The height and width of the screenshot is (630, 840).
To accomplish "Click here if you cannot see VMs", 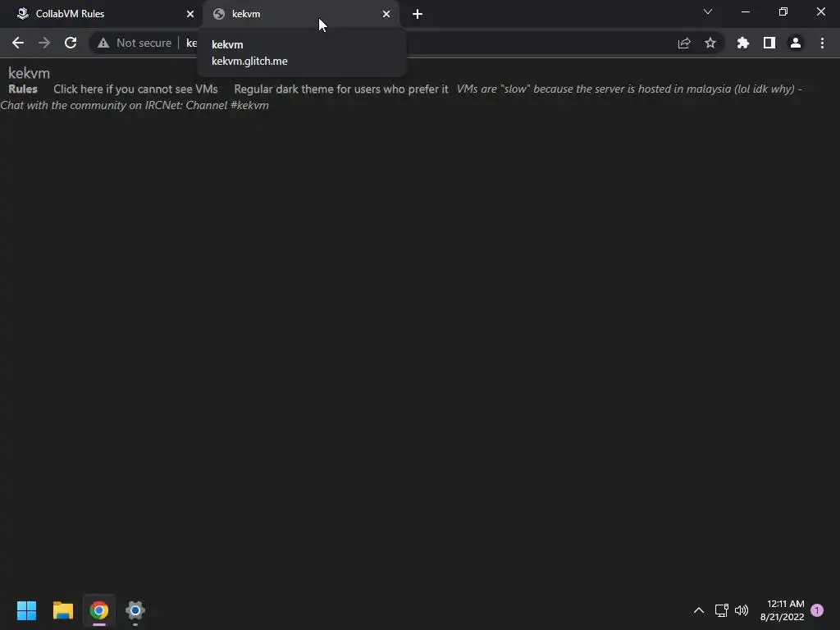I will (x=135, y=89).
